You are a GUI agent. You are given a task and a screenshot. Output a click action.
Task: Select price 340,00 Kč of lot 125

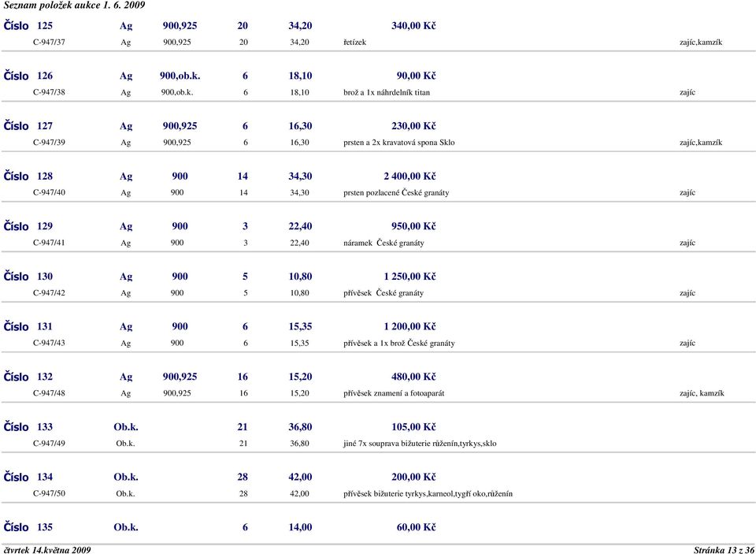click(413, 26)
